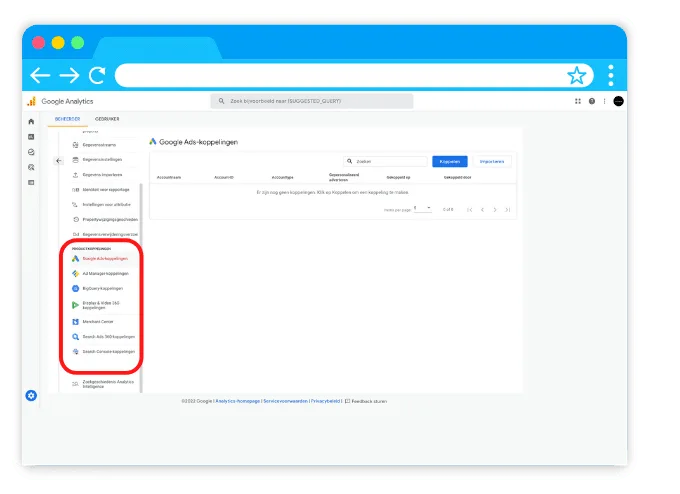Open the browser three-dot menu
This screenshot has width=680, height=494.
(611, 75)
